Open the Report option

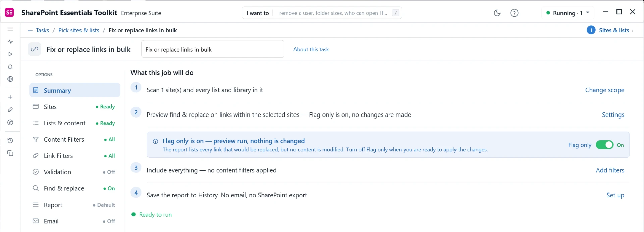point(75,205)
